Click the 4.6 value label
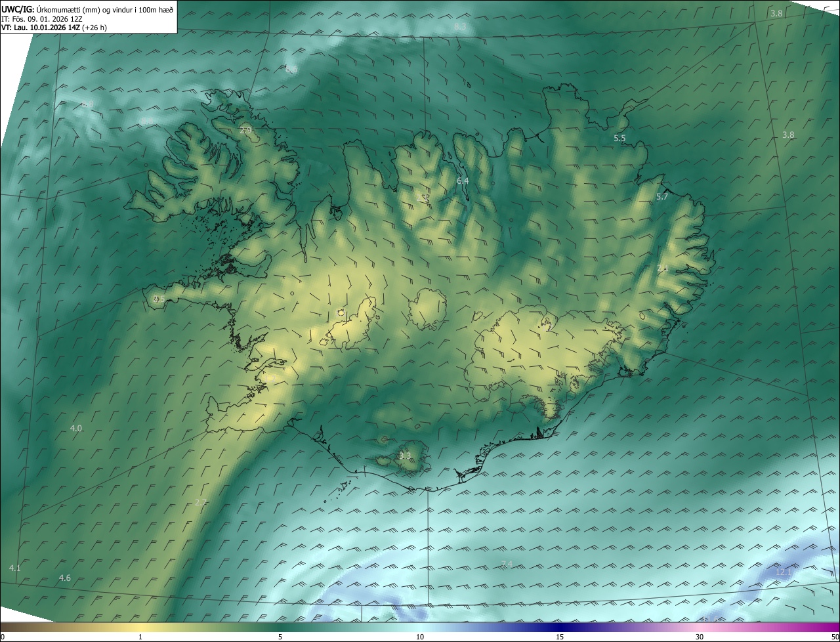The height and width of the screenshot is (642, 840). 64,578
